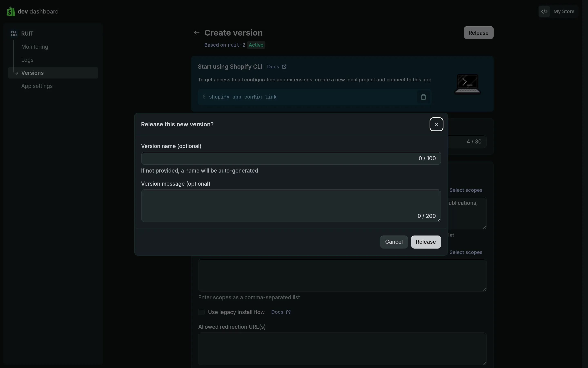Click the RUIT app grid icon
This screenshot has height=368, width=588.
(x=14, y=34)
